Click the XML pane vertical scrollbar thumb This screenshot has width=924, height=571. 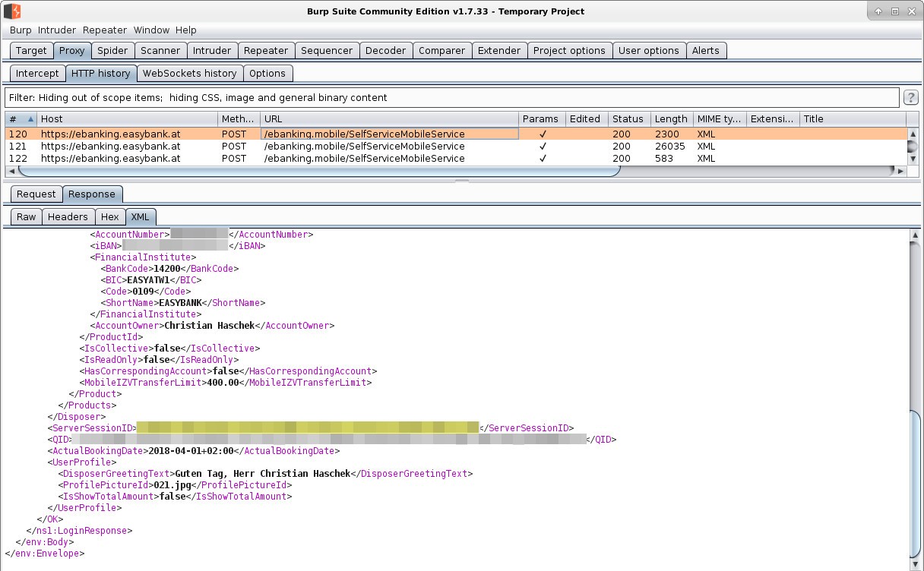(x=914, y=483)
